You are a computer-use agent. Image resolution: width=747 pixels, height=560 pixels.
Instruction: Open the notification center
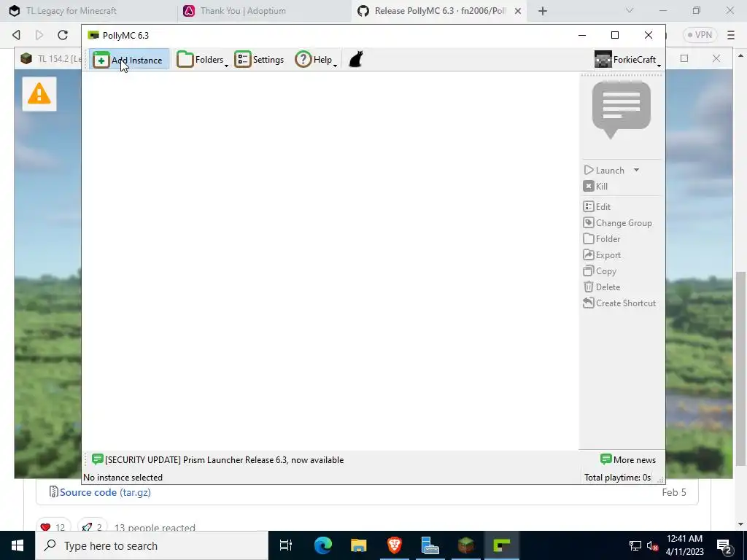coord(724,546)
